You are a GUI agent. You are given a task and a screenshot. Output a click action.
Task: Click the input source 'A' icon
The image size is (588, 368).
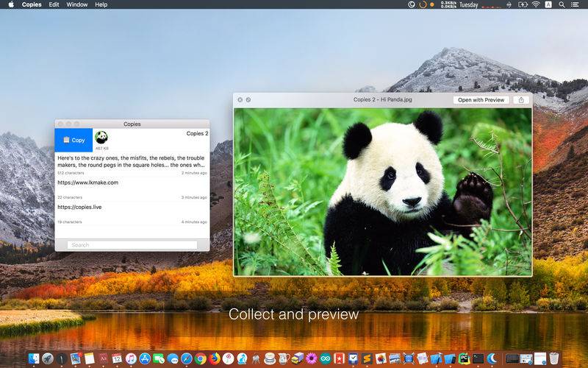point(548,4)
